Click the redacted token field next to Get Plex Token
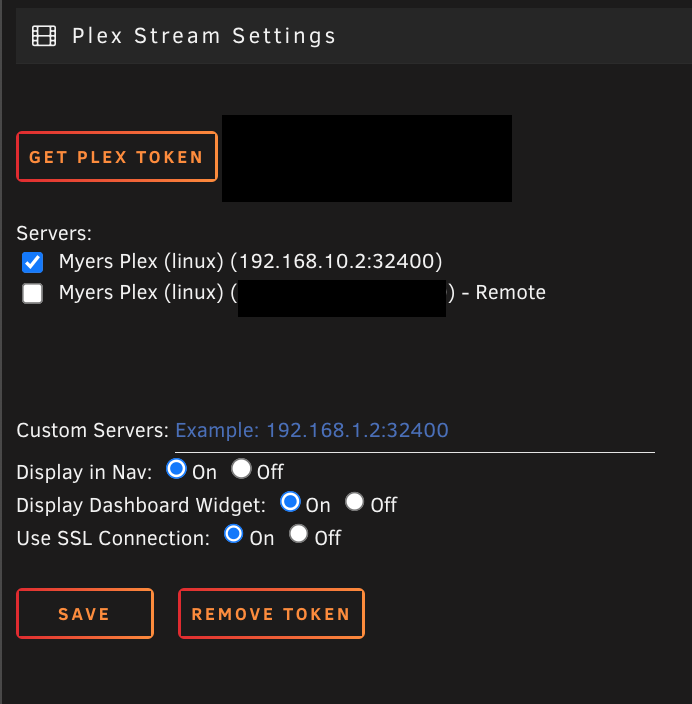This screenshot has height=704, width=692. coord(367,158)
